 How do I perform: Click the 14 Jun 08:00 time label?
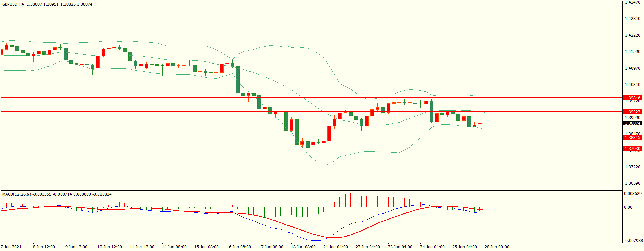click(x=174, y=247)
